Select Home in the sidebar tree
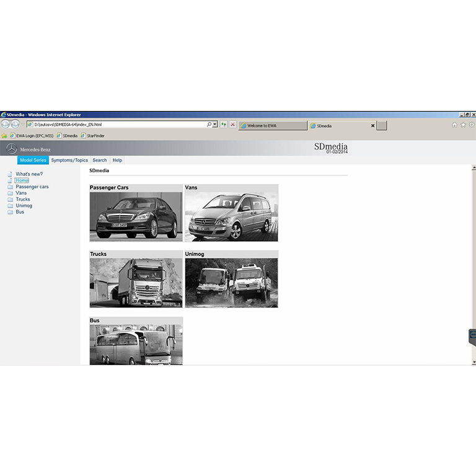This screenshot has width=476, height=476. pyautogui.click(x=22, y=180)
